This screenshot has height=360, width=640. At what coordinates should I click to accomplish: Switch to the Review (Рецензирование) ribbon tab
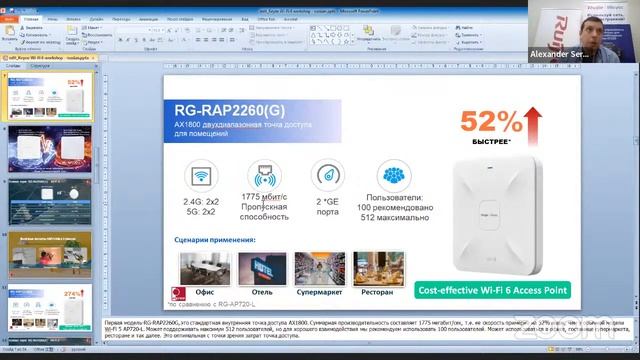pos(217,19)
